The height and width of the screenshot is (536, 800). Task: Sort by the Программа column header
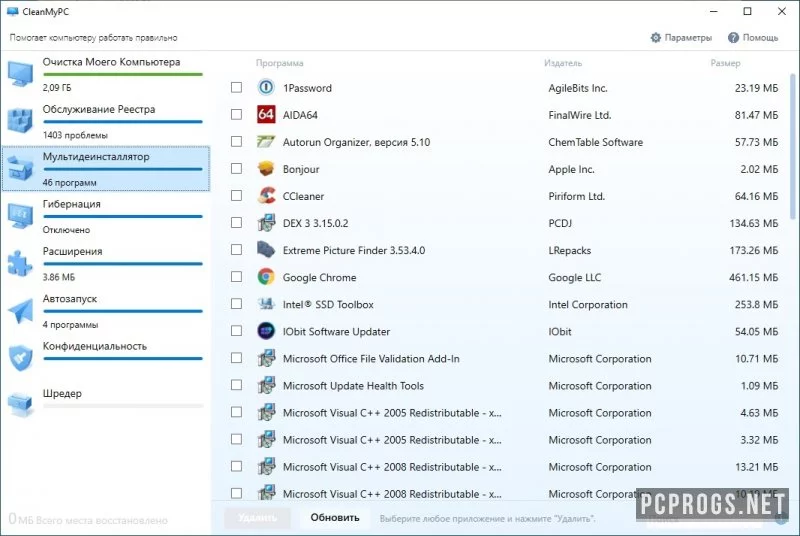pyautogui.click(x=280, y=63)
